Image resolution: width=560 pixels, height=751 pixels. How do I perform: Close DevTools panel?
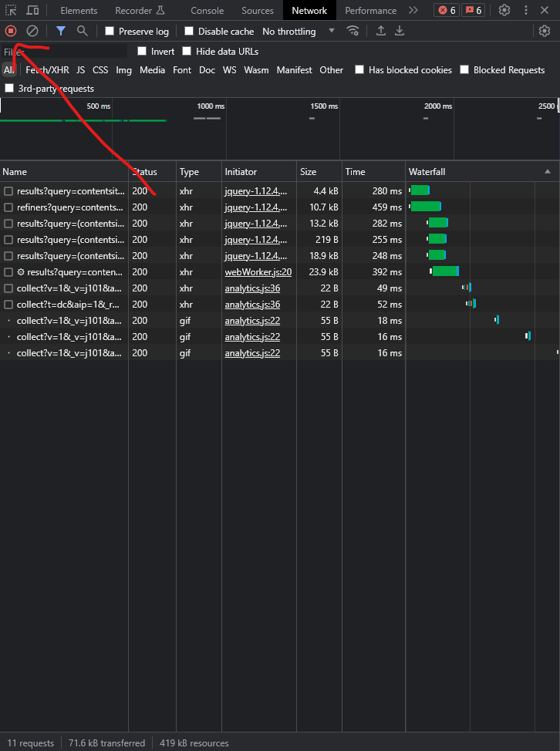[545, 10]
